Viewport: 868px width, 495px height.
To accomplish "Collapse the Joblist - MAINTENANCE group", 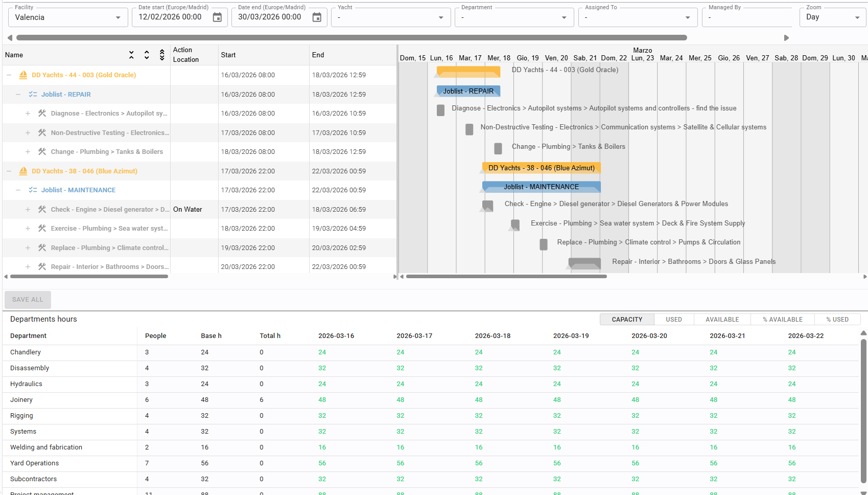I will tap(18, 190).
